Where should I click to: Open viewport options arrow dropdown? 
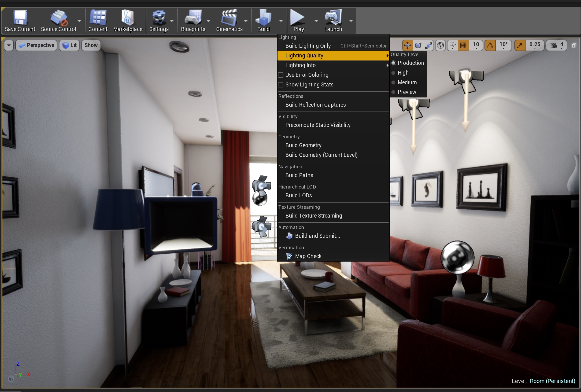tap(9, 45)
